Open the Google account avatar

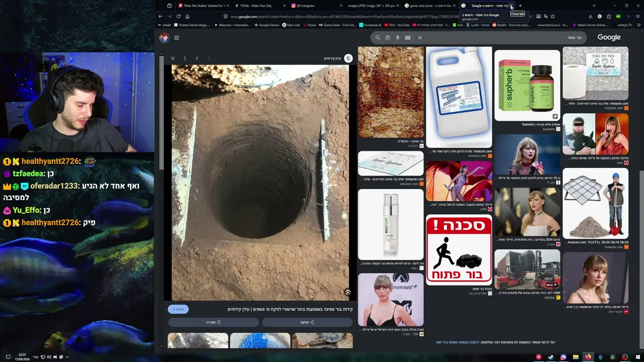[165, 38]
